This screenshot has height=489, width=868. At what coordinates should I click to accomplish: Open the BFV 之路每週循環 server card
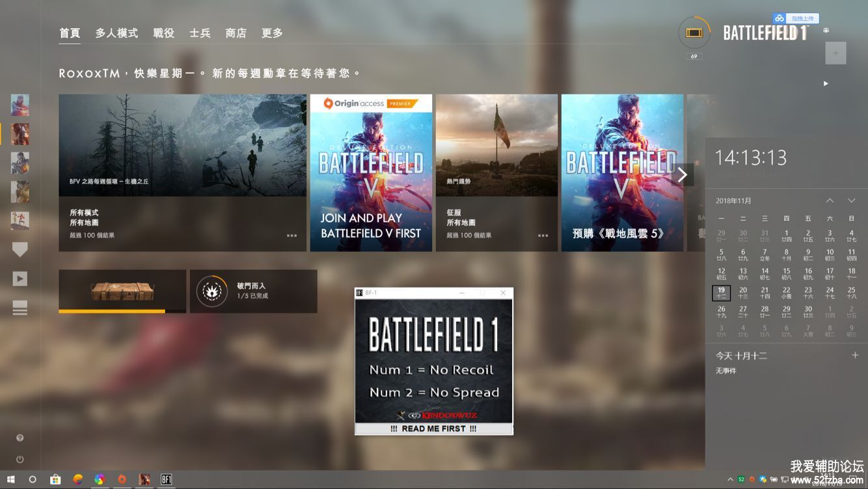click(x=182, y=173)
